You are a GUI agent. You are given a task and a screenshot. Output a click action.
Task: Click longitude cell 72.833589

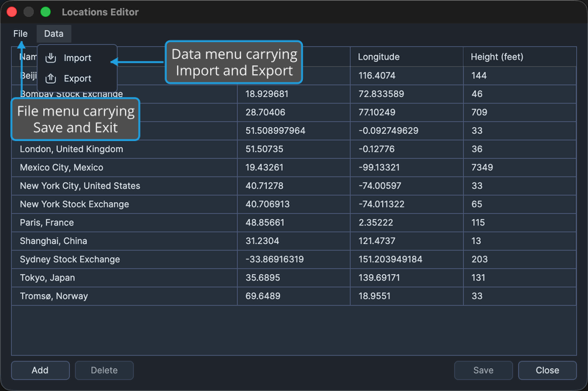[x=406, y=94]
